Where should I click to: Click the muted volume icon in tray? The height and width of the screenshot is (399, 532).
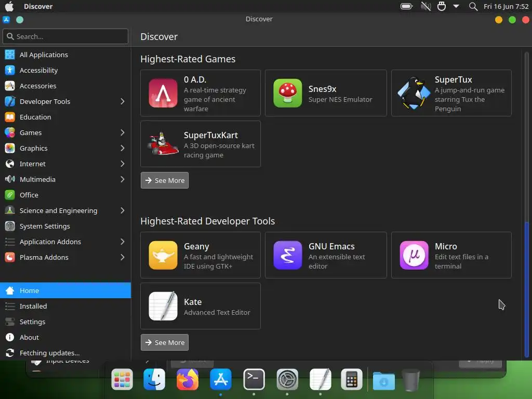pos(425,6)
